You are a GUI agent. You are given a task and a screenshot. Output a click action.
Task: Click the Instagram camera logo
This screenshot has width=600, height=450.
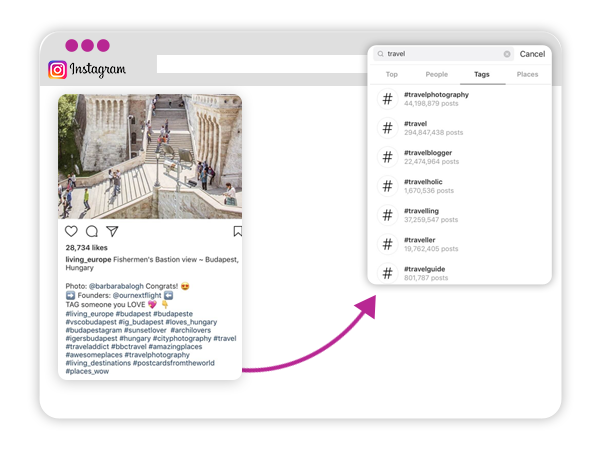click(x=58, y=70)
